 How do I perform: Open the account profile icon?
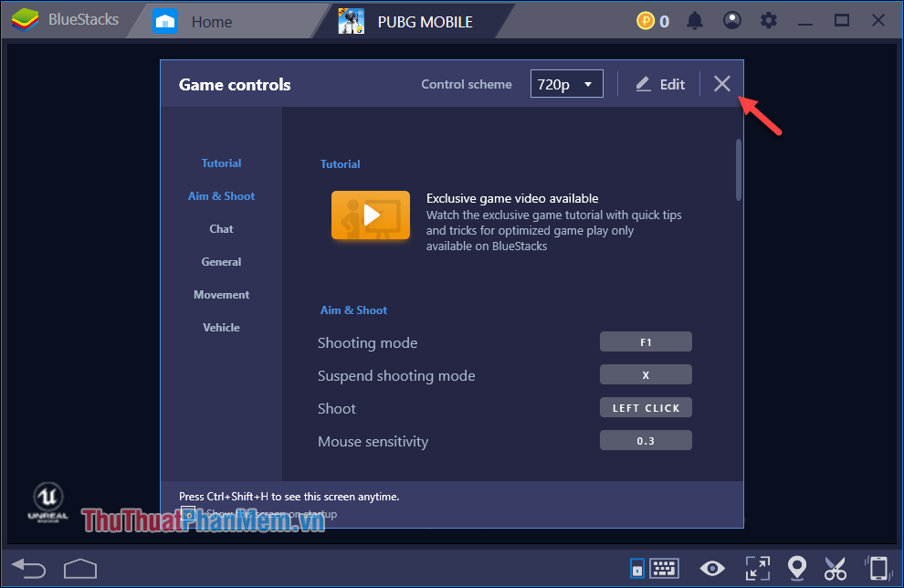click(x=731, y=19)
